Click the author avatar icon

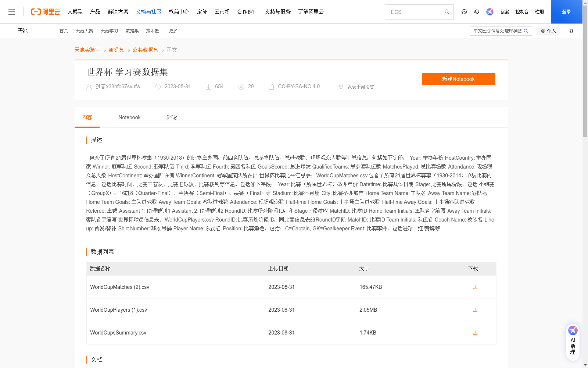click(x=89, y=87)
